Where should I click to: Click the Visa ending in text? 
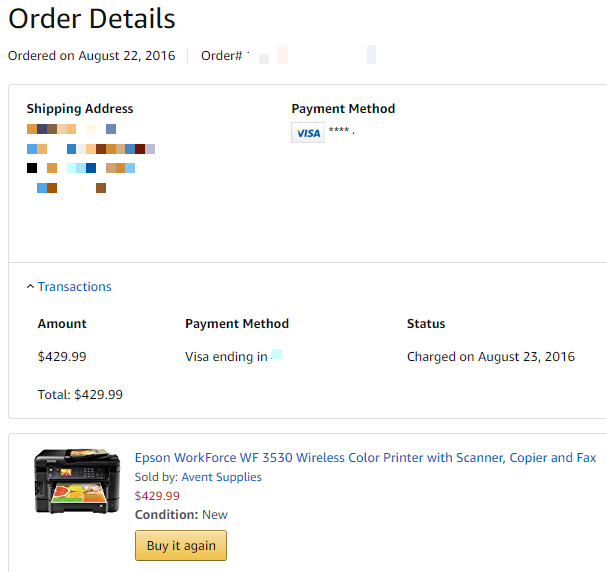tap(226, 356)
